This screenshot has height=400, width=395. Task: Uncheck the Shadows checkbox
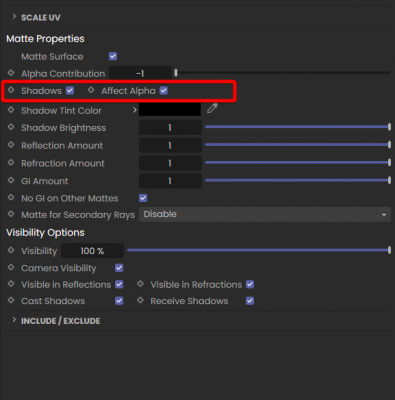(x=70, y=90)
